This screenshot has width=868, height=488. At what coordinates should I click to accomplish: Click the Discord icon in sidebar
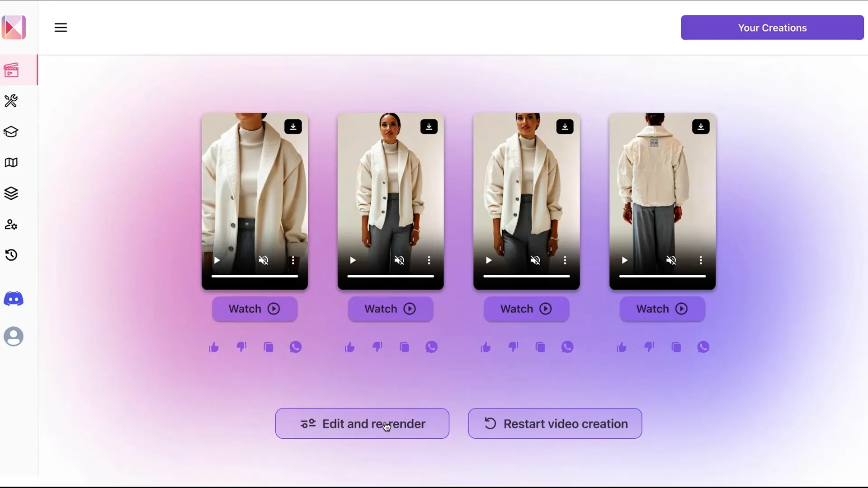[x=13, y=299]
